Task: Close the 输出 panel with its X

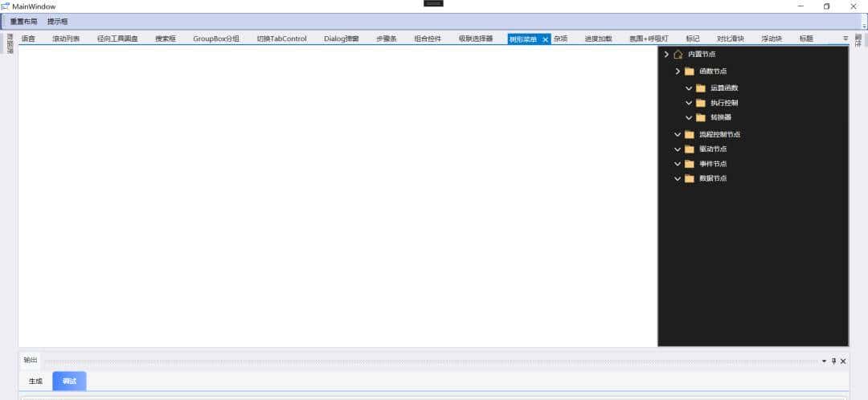Action: pyautogui.click(x=843, y=361)
